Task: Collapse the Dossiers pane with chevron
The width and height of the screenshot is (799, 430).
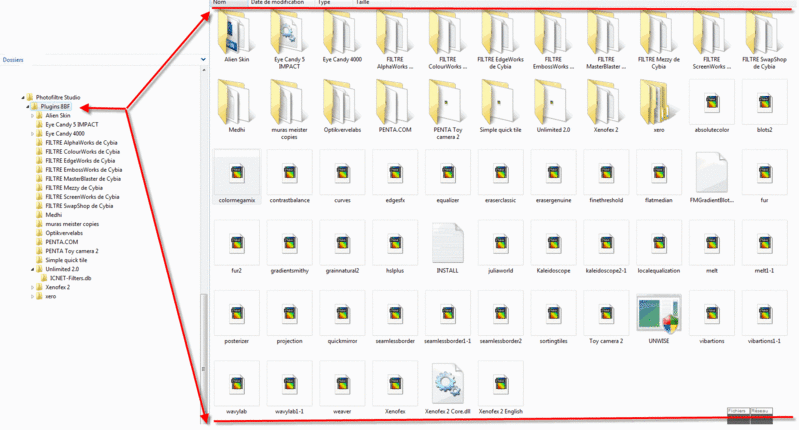Action: pyautogui.click(x=203, y=60)
